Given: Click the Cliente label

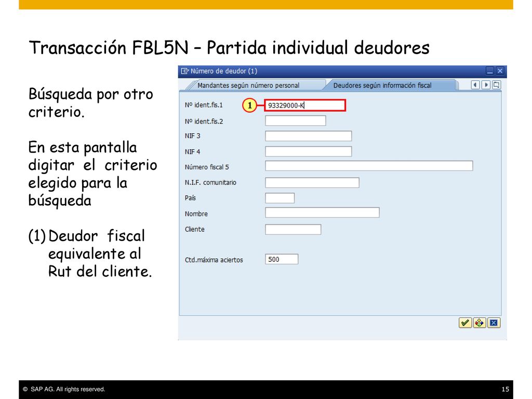Looking at the screenshot, I should [x=194, y=229].
